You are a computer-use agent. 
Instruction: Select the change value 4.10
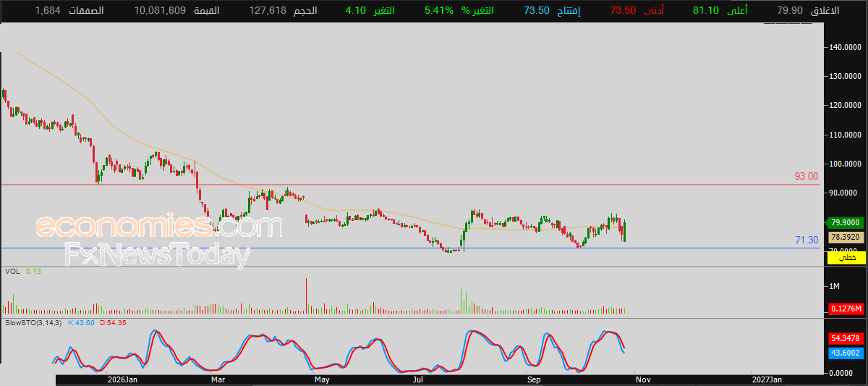pyautogui.click(x=355, y=11)
